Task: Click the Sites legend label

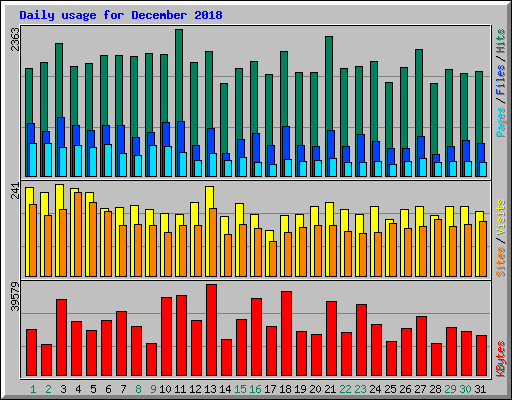Action: [x=501, y=262]
